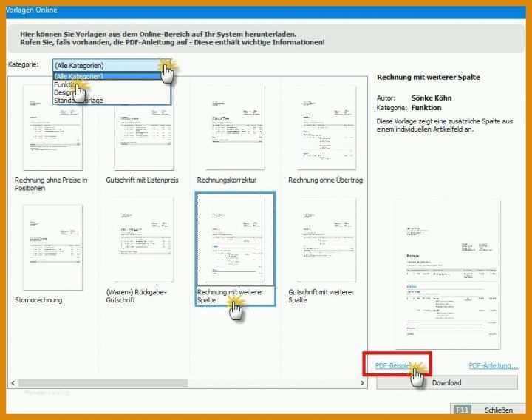Click the 'Kategorie: Funktion' detail value
Screen dimensions: 532x420
(426, 108)
